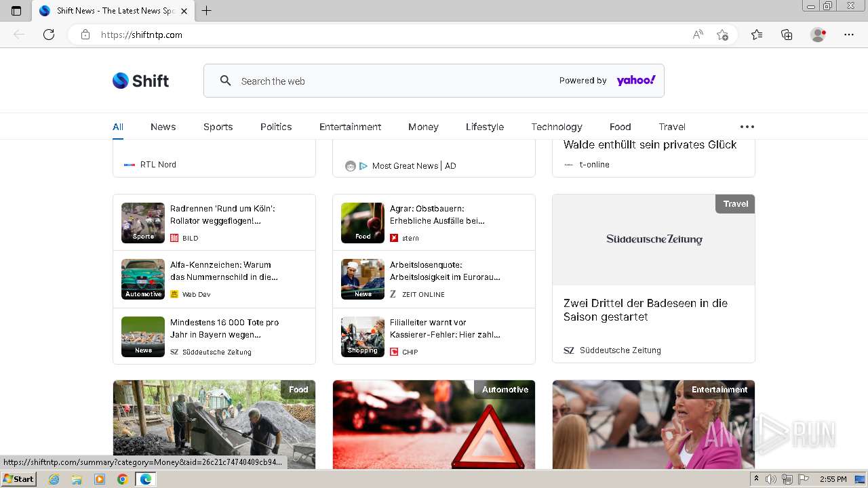Screen dimensions: 868x488
Task: Switch to the Money category
Action: coord(424,127)
